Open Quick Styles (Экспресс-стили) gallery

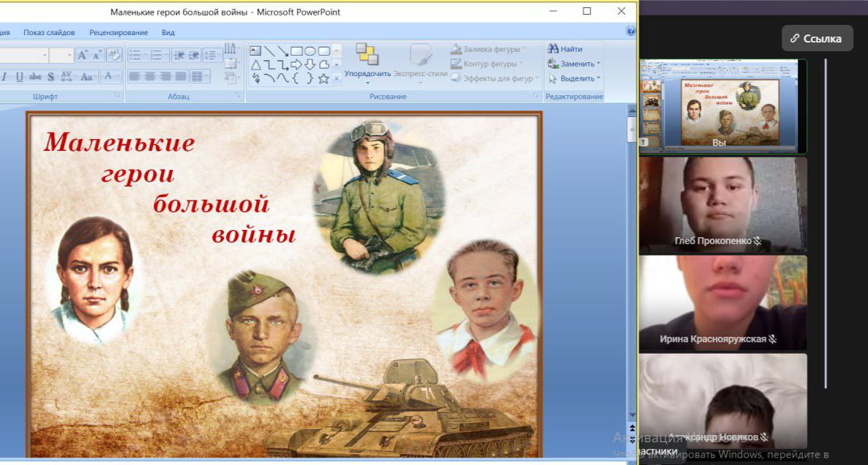420,64
